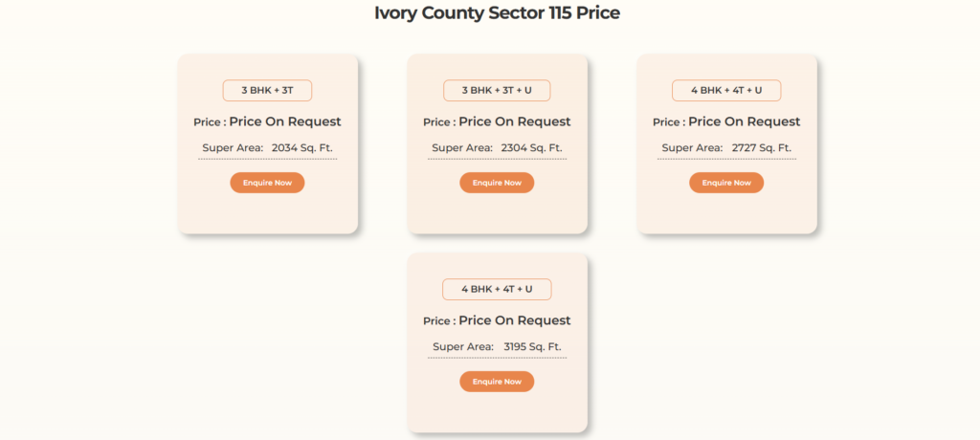Click Enquire Now on the 2034 Sq. Ft. card
Image resolution: width=980 pixels, height=440 pixels.
(x=268, y=183)
